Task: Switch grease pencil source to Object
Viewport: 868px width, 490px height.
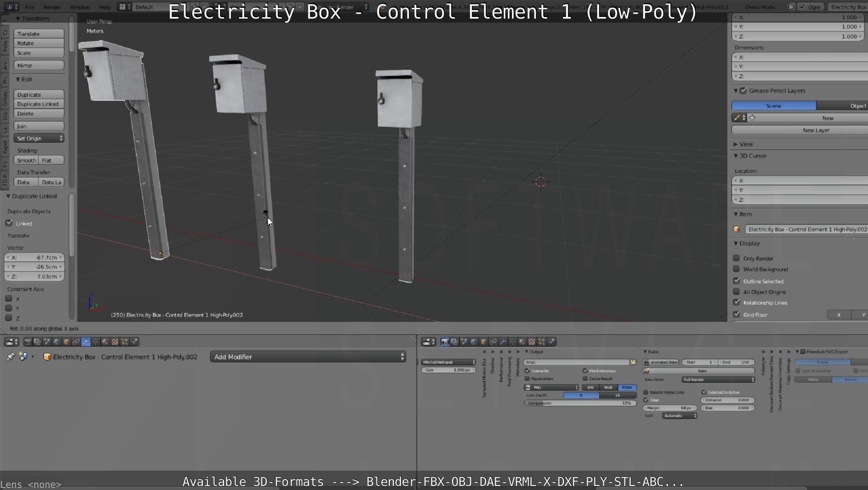Action: tap(842, 106)
